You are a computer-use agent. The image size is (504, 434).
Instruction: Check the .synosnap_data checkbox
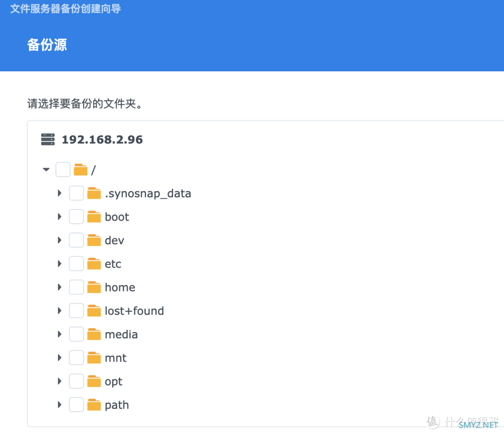[x=77, y=193]
